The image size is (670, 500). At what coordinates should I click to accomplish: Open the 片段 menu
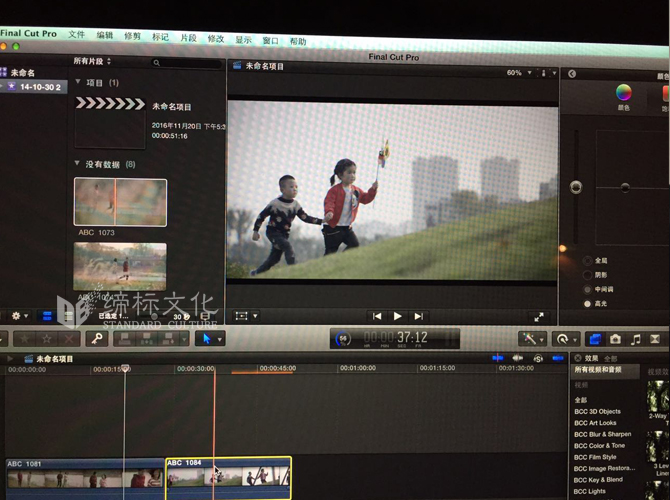pos(188,38)
